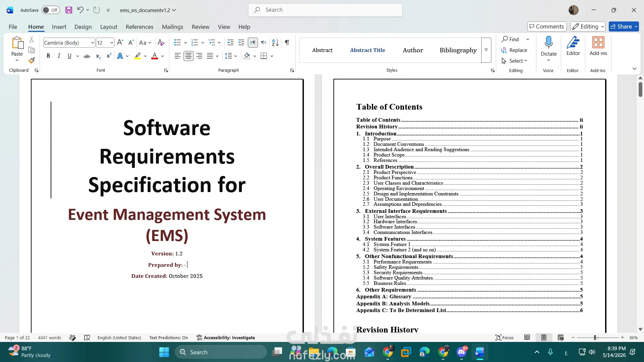
Task: Click the vertical scrollbar thumb
Action: coord(640,89)
